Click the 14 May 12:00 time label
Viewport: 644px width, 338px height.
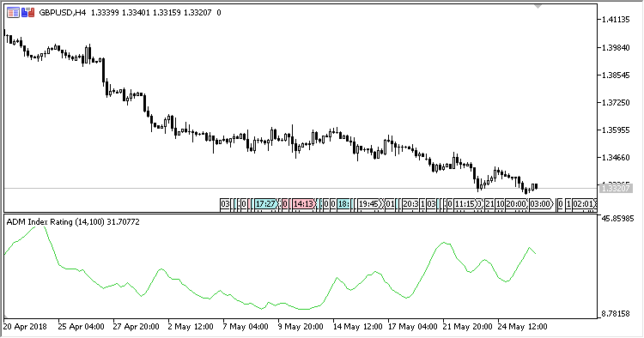(357, 327)
